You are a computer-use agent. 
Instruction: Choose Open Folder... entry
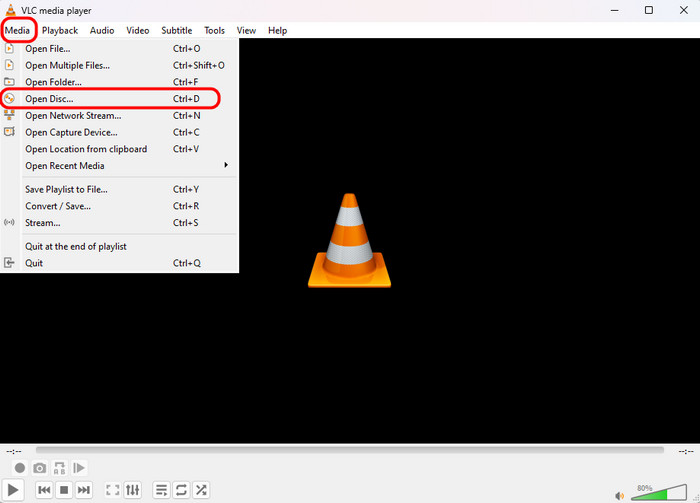(119, 82)
